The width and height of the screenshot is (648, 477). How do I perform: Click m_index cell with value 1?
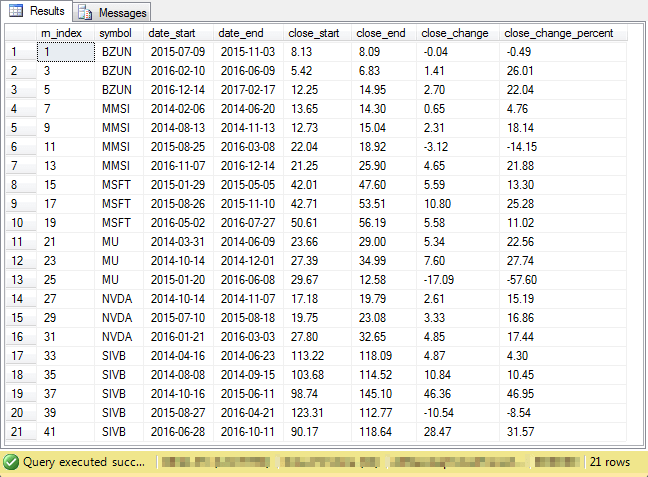66,52
